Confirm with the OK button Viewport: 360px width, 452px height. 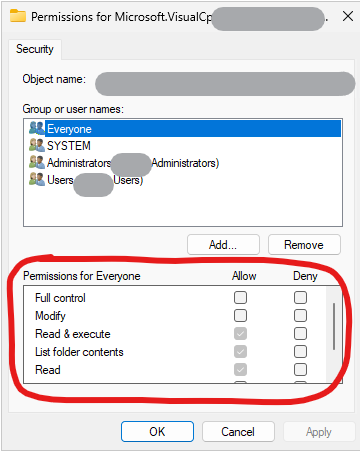[157, 432]
